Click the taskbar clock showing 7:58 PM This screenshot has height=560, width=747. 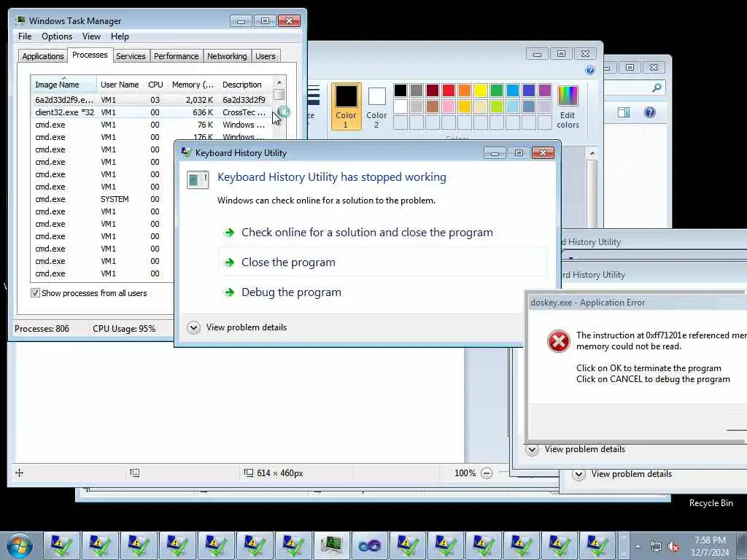tap(710, 546)
